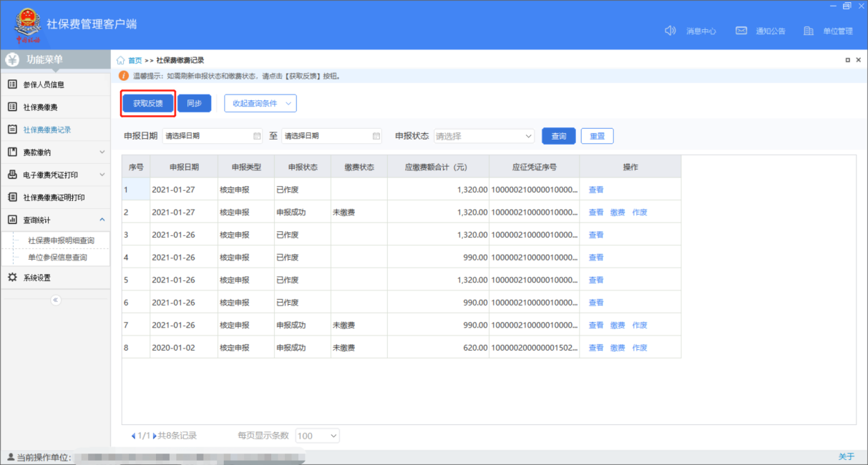Toggle the 收起查询条件 button
Viewport: 868px width, 465px height.
[260, 104]
